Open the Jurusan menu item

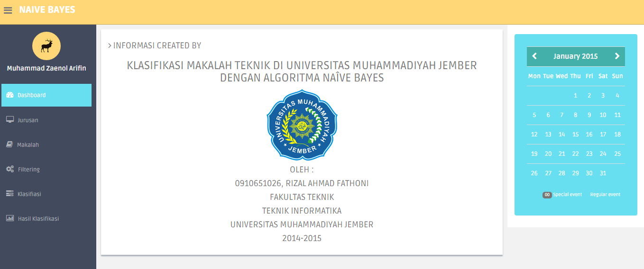coord(46,120)
